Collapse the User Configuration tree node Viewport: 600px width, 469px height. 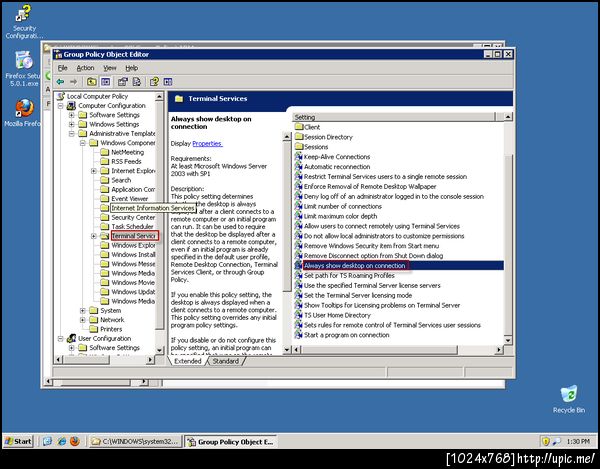pos(60,339)
